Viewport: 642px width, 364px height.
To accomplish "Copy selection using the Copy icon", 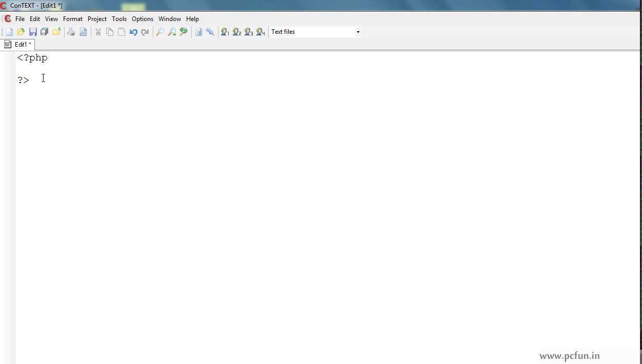I will pyautogui.click(x=110, y=32).
